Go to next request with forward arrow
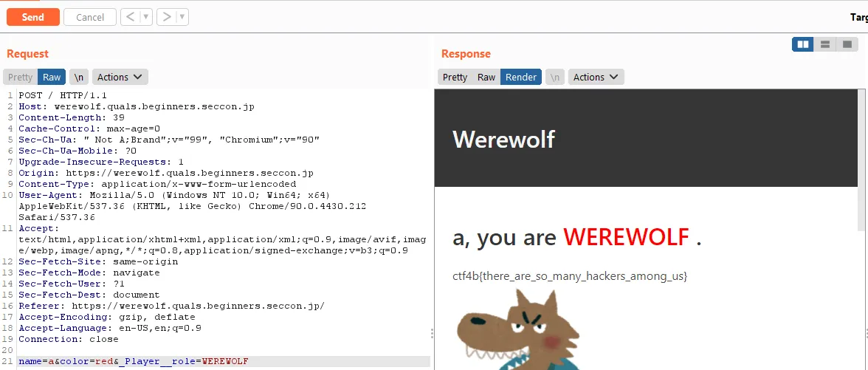This screenshot has height=370, width=868. coord(166,17)
